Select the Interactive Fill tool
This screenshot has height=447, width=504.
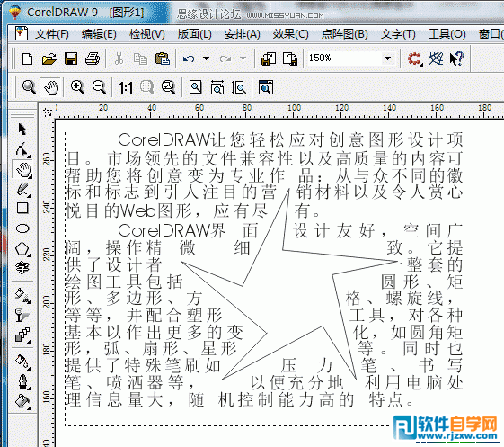click(23, 295)
